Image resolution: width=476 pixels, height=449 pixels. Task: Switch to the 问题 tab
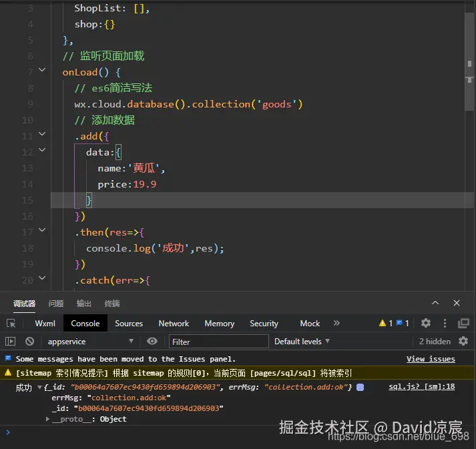coord(56,304)
